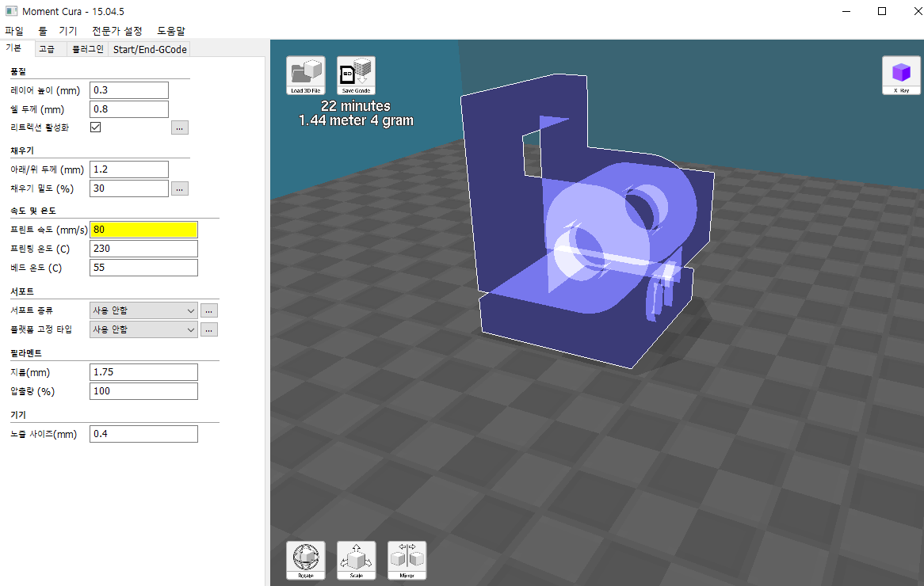Click the 아래/위 두께 field showing 1.2
This screenshot has width=924, height=586.
pyautogui.click(x=129, y=169)
